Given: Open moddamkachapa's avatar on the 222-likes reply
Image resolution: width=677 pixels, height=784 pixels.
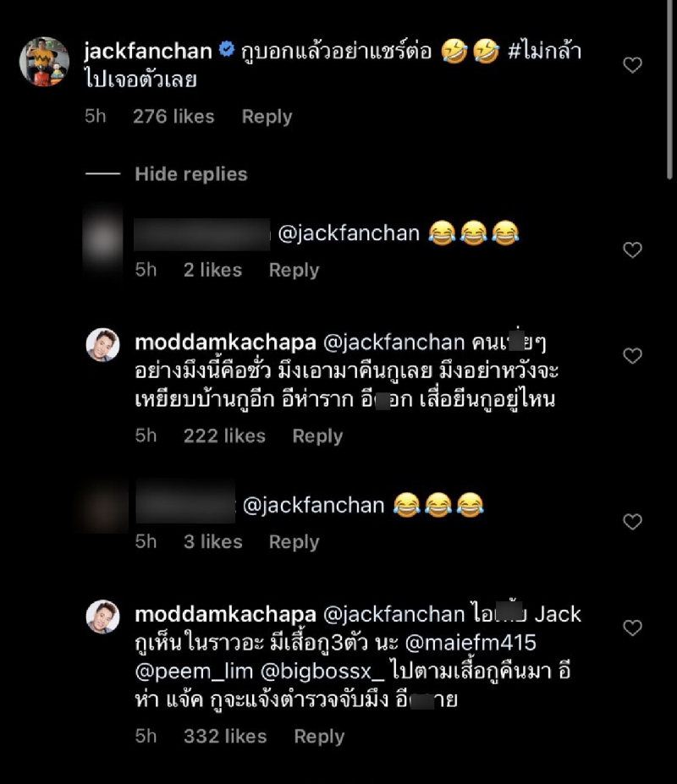Looking at the screenshot, I should click(103, 344).
